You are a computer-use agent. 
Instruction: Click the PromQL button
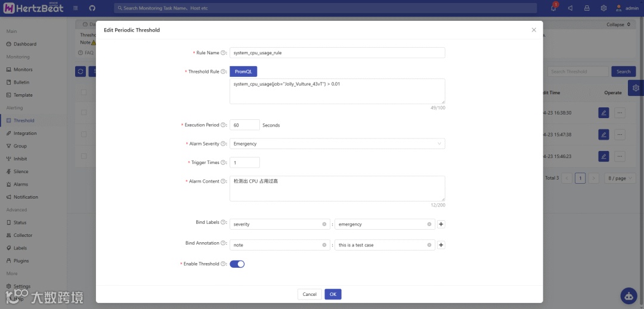pyautogui.click(x=243, y=72)
